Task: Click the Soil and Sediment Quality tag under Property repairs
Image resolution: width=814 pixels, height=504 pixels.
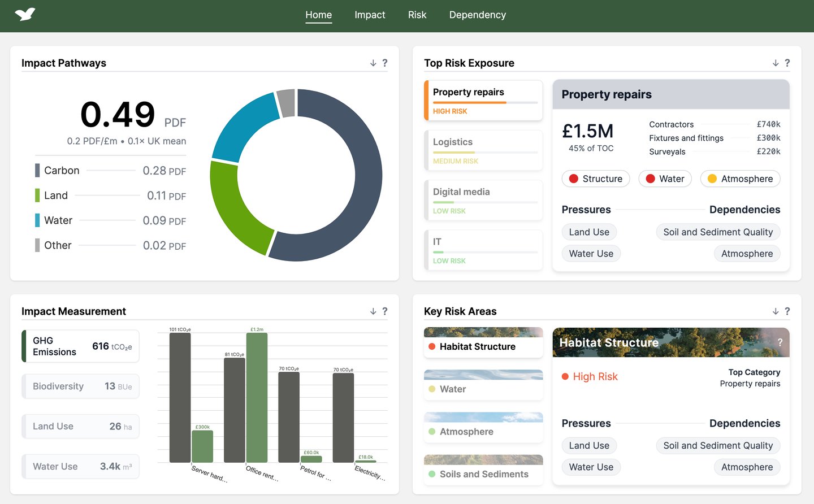Action: coord(718,232)
